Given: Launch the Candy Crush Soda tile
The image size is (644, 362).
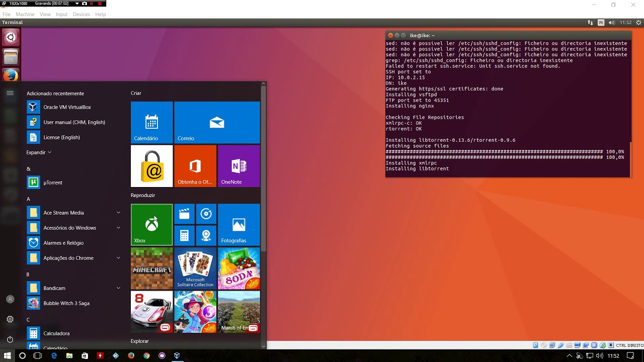Looking at the screenshot, I should point(239,268).
